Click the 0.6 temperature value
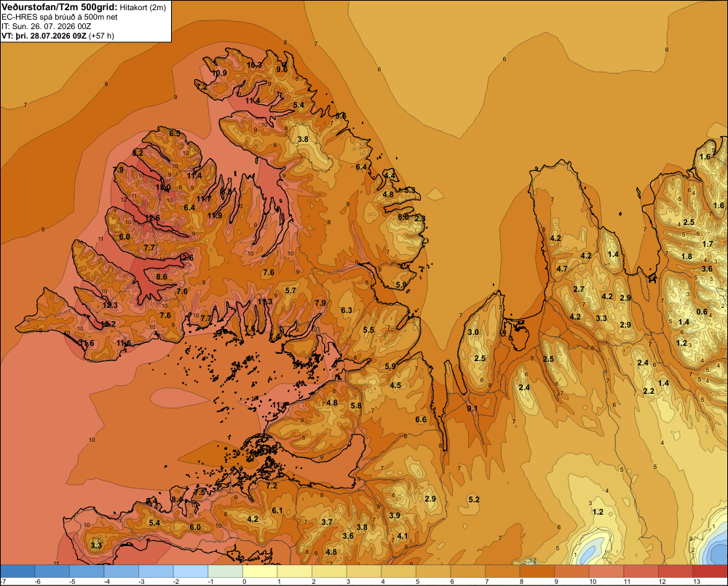 point(702,312)
